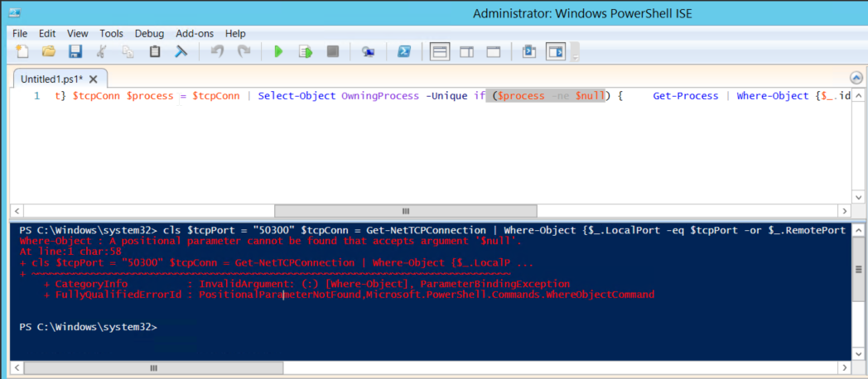
Task: Close the Untitled1.ps1 tab
Action: [93, 79]
